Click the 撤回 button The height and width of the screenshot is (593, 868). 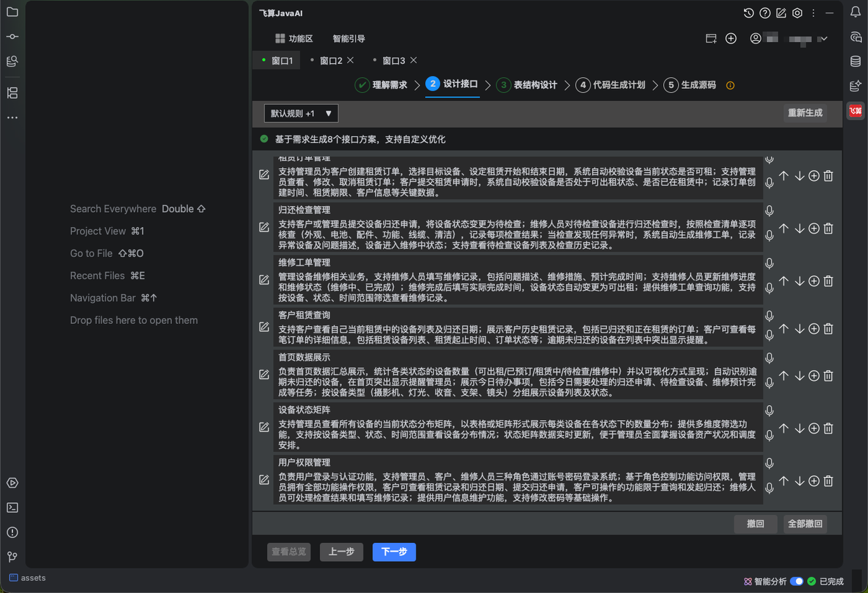(755, 524)
